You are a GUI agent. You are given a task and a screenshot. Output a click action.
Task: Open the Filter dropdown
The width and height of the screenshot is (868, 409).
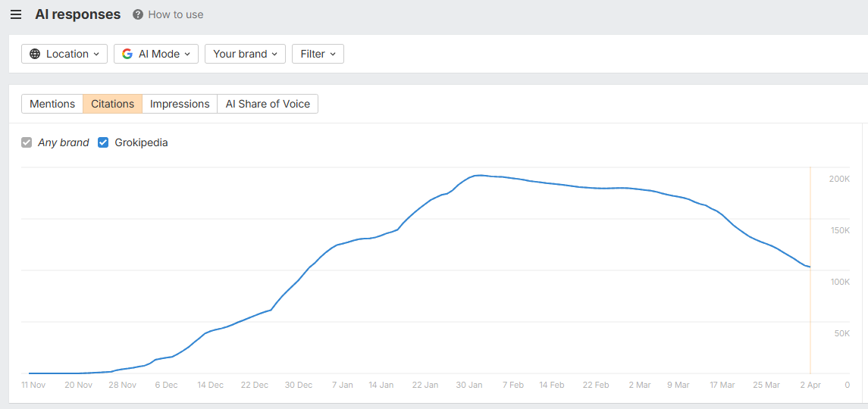[318, 54]
